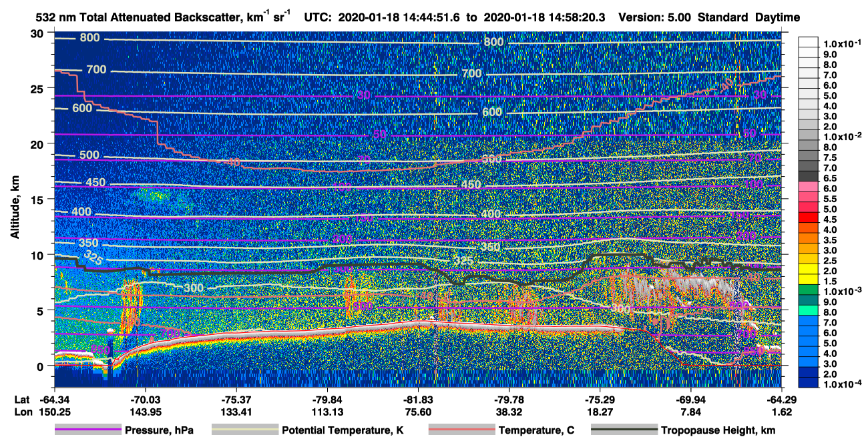The width and height of the screenshot is (868, 445).
Task: Click longitude value 7.84
Action: pyautogui.click(x=690, y=411)
